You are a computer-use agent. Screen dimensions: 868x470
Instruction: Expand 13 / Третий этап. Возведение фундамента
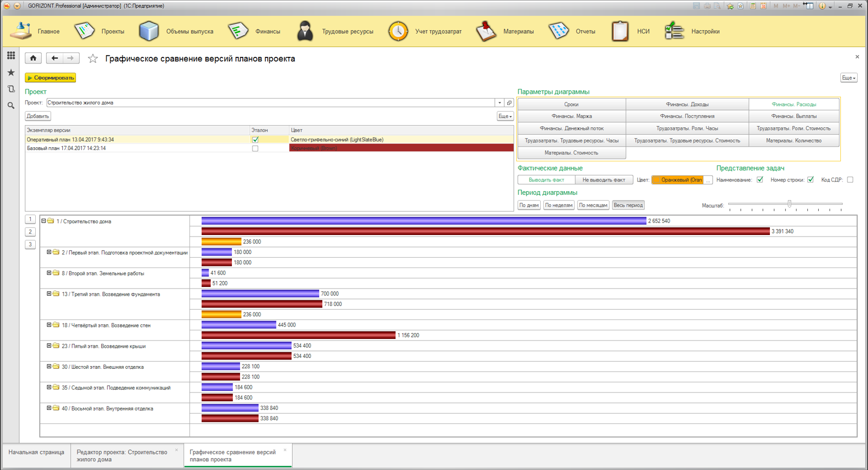(x=49, y=294)
